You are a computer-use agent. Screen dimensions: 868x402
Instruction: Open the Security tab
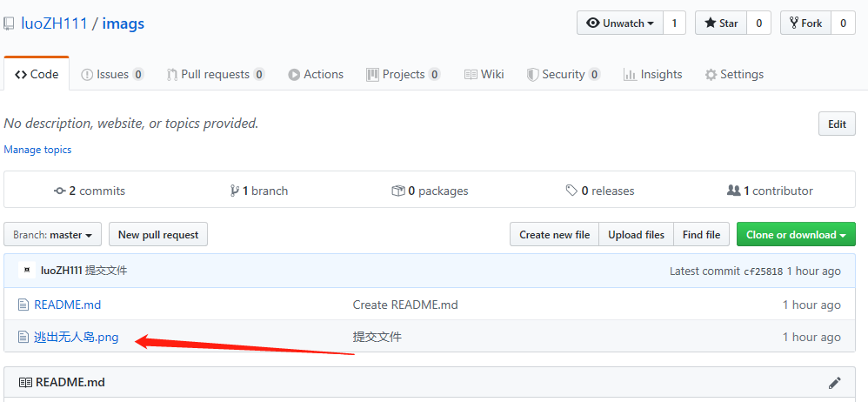tap(564, 74)
